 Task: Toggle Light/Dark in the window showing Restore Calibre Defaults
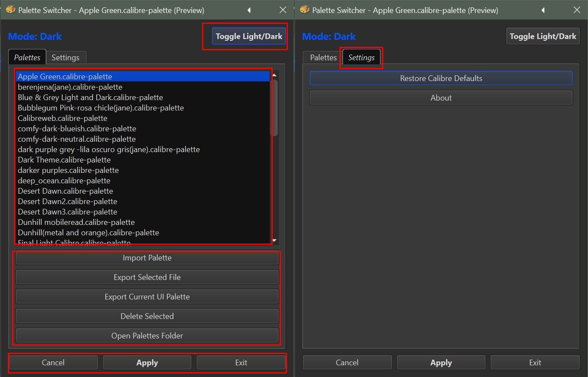coord(543,36)
